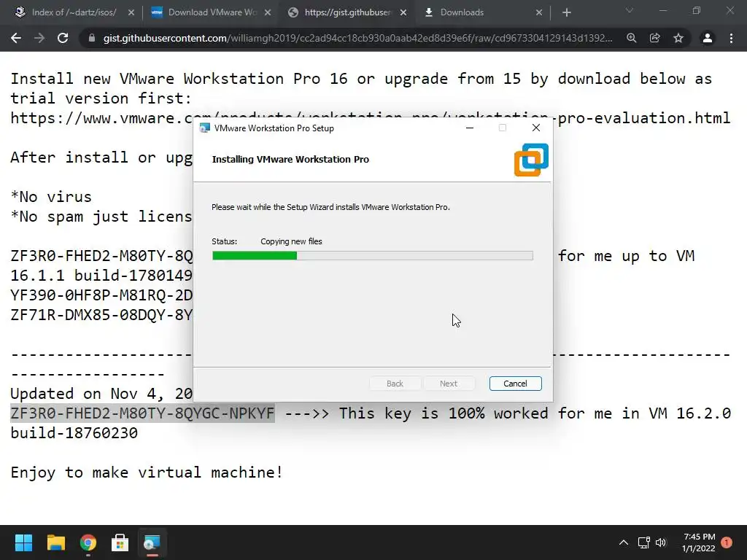Click the highlighted ZF3R0-FHED2 license key
The height and width of the screenshot is (560, 747).
coord(142,413)
